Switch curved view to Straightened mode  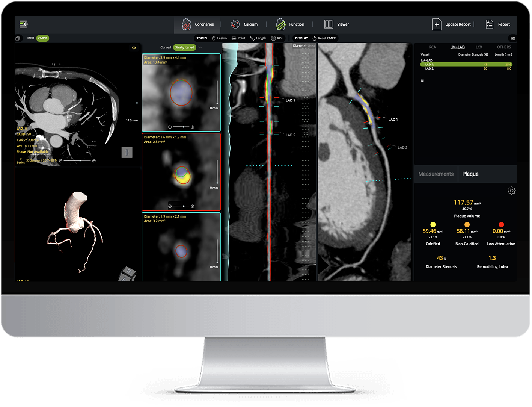pos(184,47)
